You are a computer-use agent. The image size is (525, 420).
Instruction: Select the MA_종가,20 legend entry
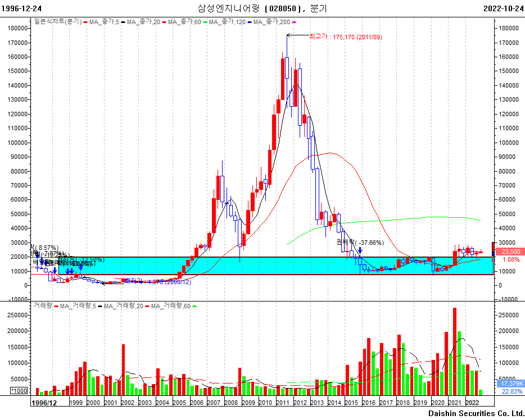coord(144,22)
